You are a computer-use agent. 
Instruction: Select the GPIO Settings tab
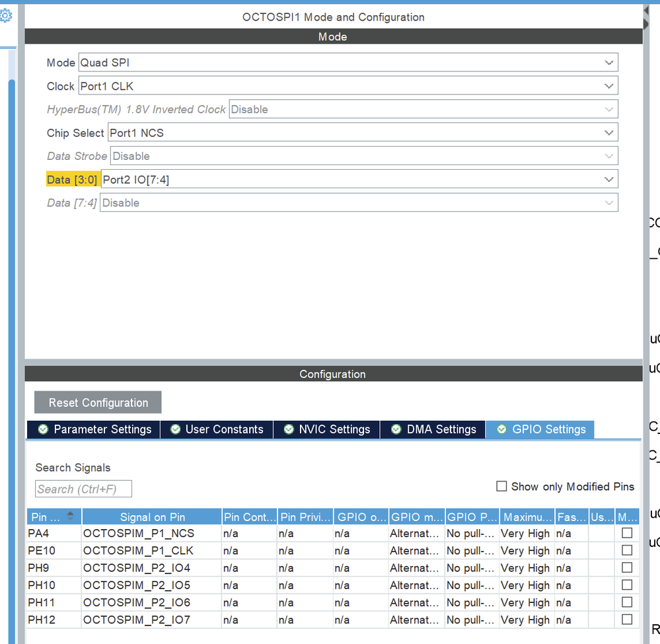click(x=540, y=429)
